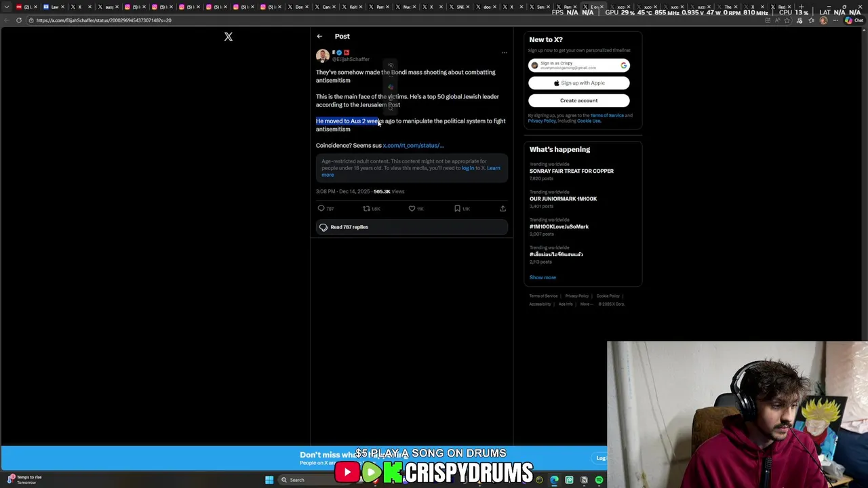868x488 pixels.
Task: Click the browser refresh button
Action: coord(18,20)
